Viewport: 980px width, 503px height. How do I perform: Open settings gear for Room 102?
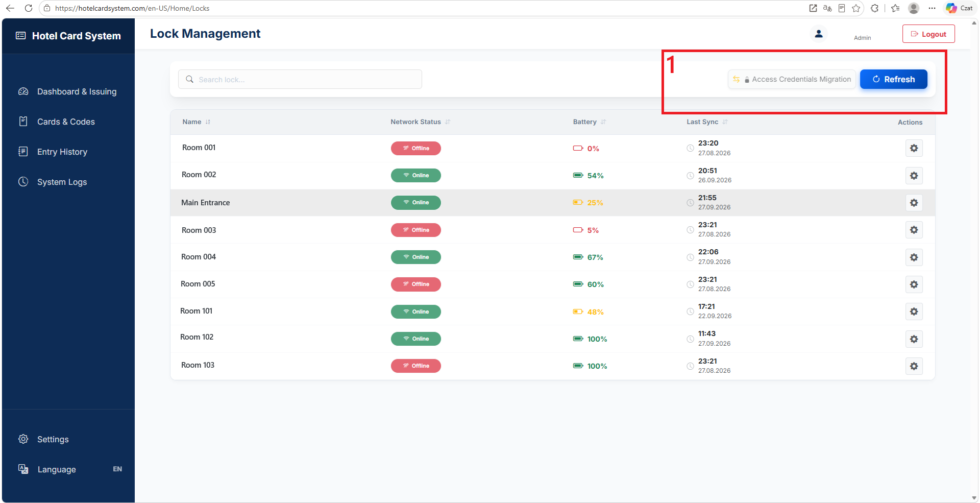(x=914, y=339)
